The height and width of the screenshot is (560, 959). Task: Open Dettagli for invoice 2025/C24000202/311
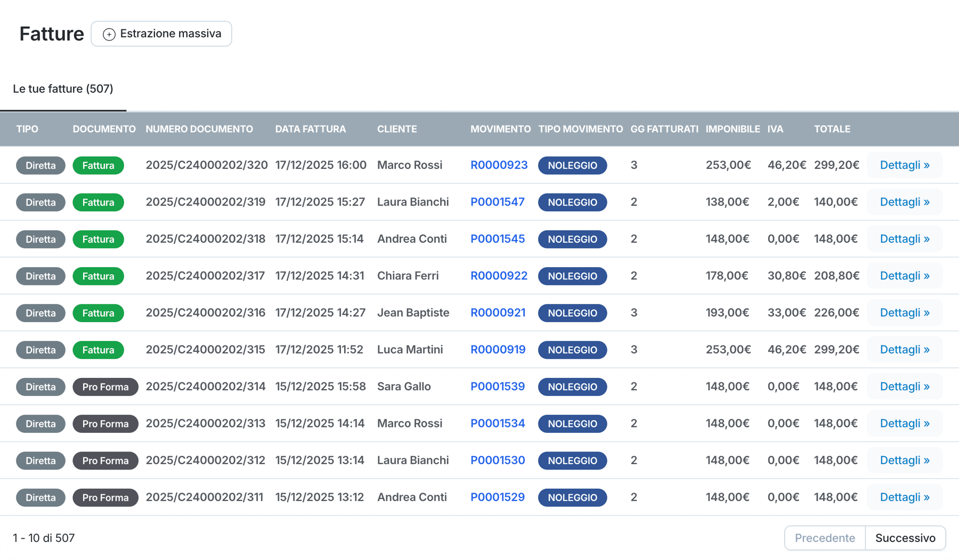(904, 497)
